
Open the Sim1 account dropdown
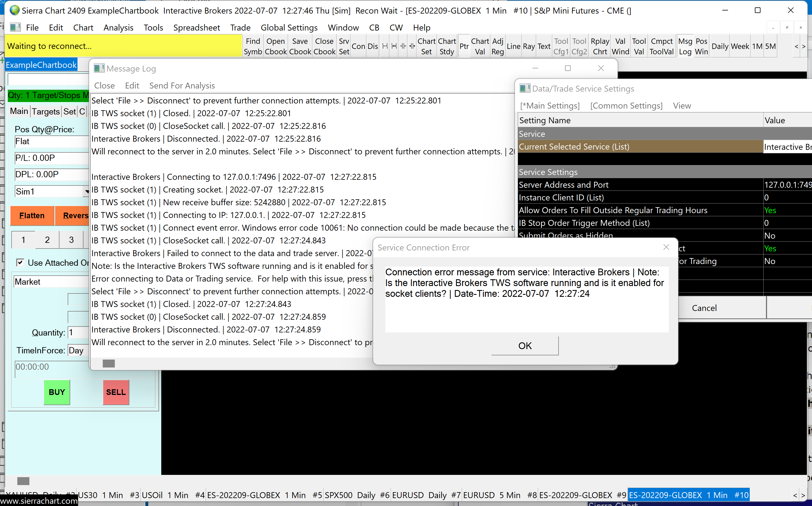(x=86, y=191)
